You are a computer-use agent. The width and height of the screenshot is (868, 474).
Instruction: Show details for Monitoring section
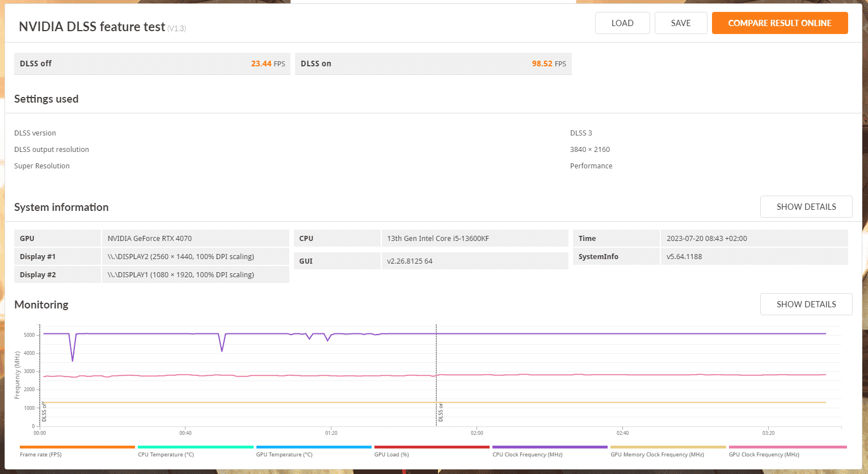[x=806, y=304]
